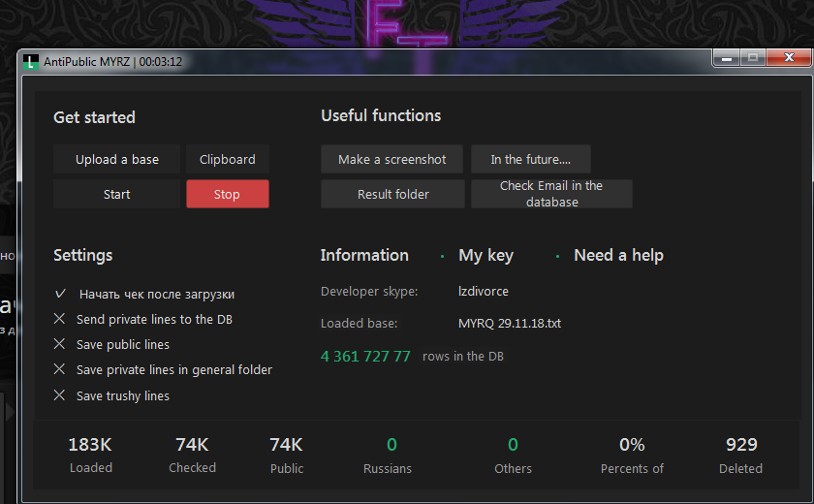Viewport: 814px width, 504px height.
Task: Click the loaded base filename 'MYRQ 29.11.18.txt'
Action: pyautogui.click(x=510, y=323)
